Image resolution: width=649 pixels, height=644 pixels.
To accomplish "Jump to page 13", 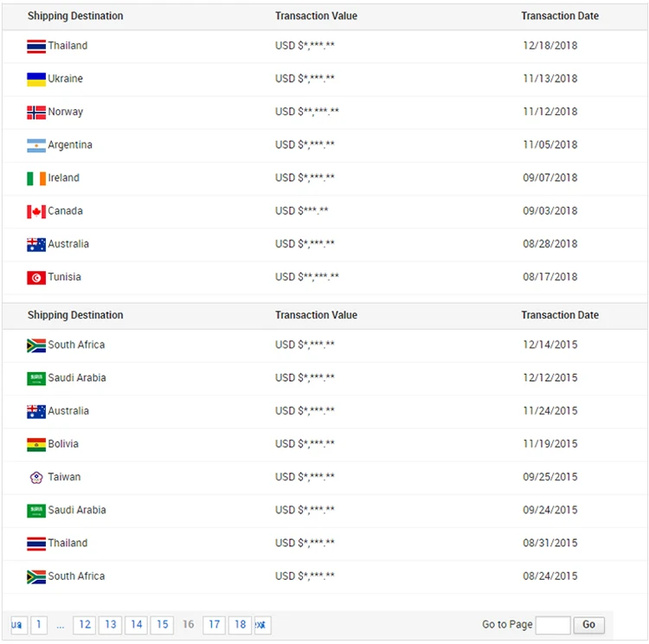I will click(x=110, y=624).
